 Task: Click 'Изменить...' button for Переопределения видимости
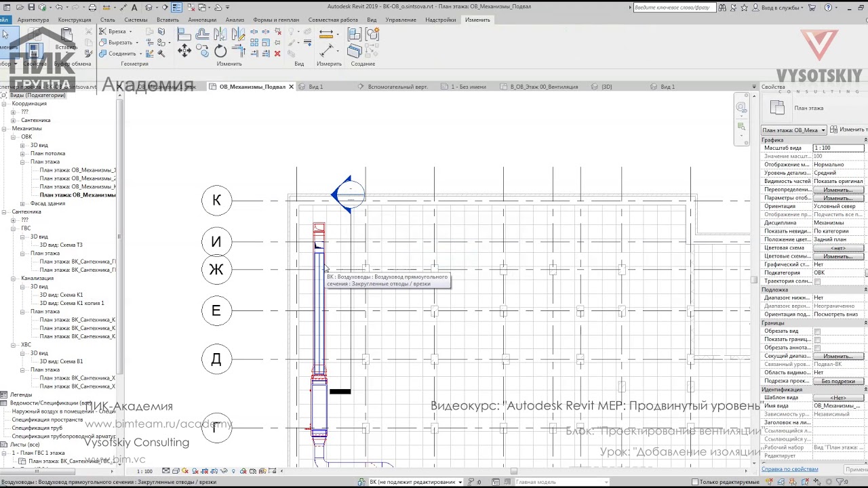[838, 190]
